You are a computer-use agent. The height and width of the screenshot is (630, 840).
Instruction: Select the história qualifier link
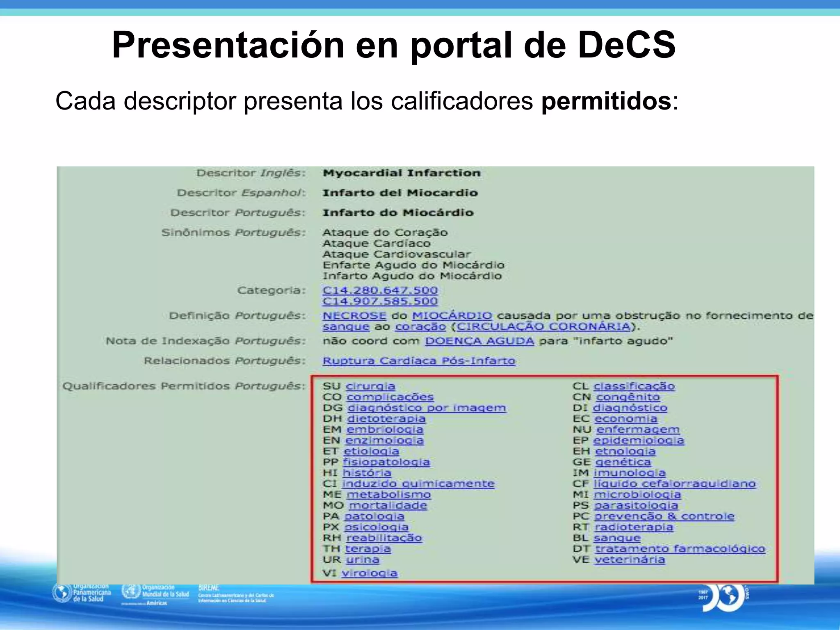367,473
